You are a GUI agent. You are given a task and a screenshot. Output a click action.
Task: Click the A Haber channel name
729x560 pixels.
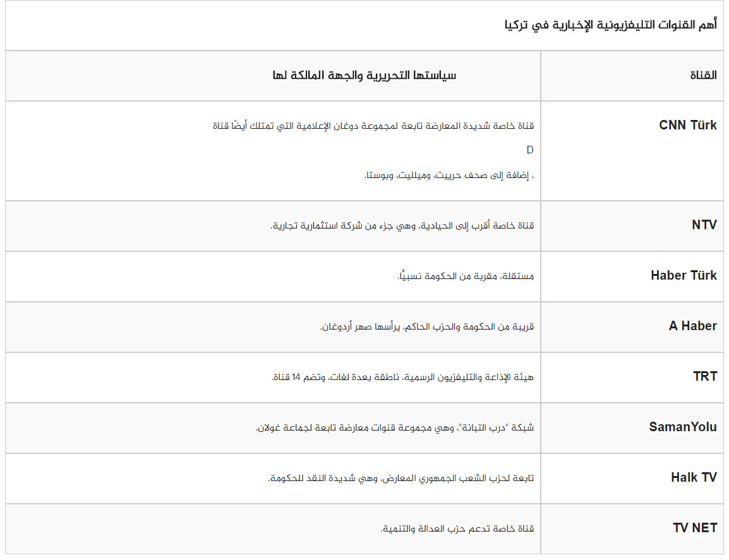(692, 326)
